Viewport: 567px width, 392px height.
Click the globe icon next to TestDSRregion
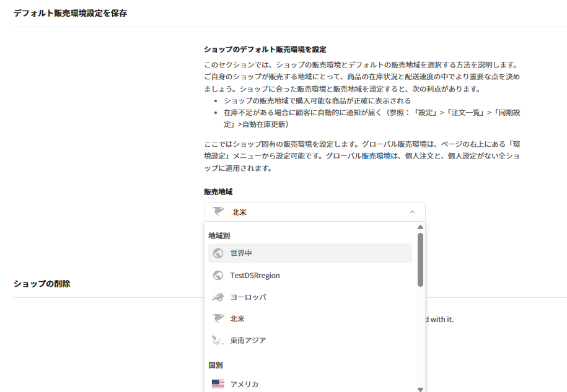tap(218, 275)
